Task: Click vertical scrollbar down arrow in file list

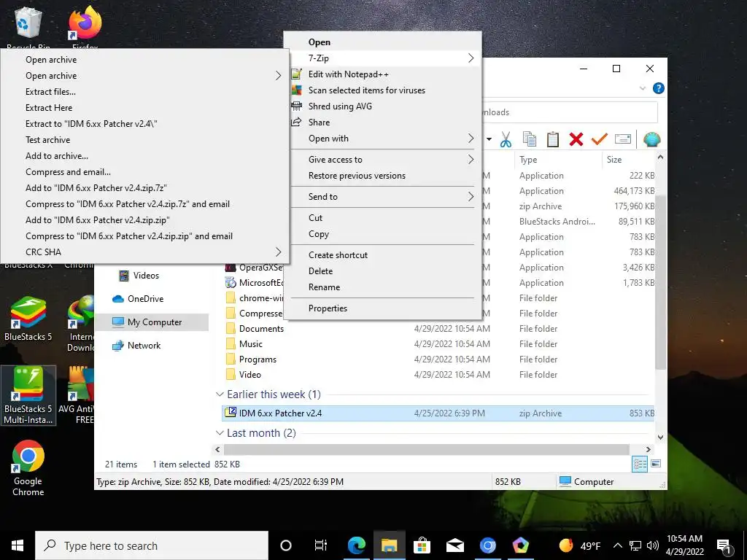Action: click(660, 437)
